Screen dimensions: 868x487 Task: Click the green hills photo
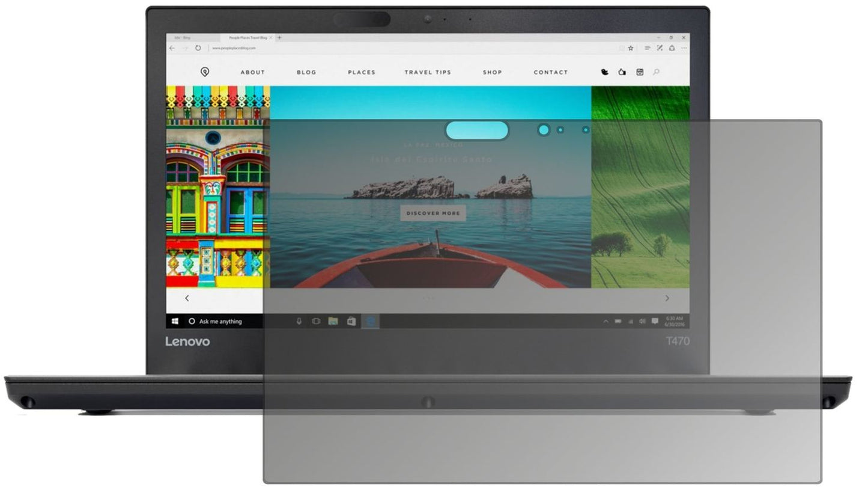[640, 186]
